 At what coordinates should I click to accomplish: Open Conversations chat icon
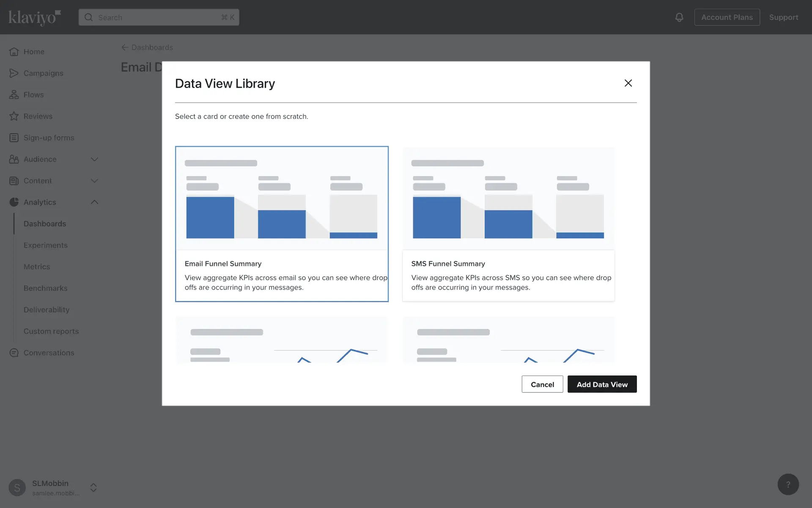14,353
